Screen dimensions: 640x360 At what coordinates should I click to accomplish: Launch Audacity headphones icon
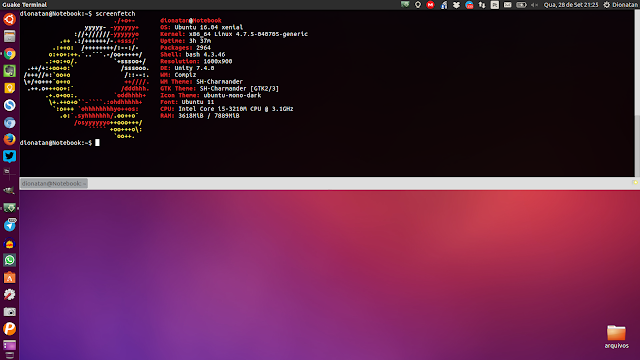9,243
